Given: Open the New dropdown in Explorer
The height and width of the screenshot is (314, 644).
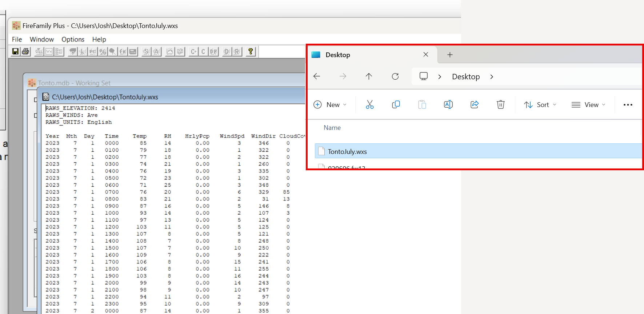Looking at the screenshot, I should click(330, 105).
